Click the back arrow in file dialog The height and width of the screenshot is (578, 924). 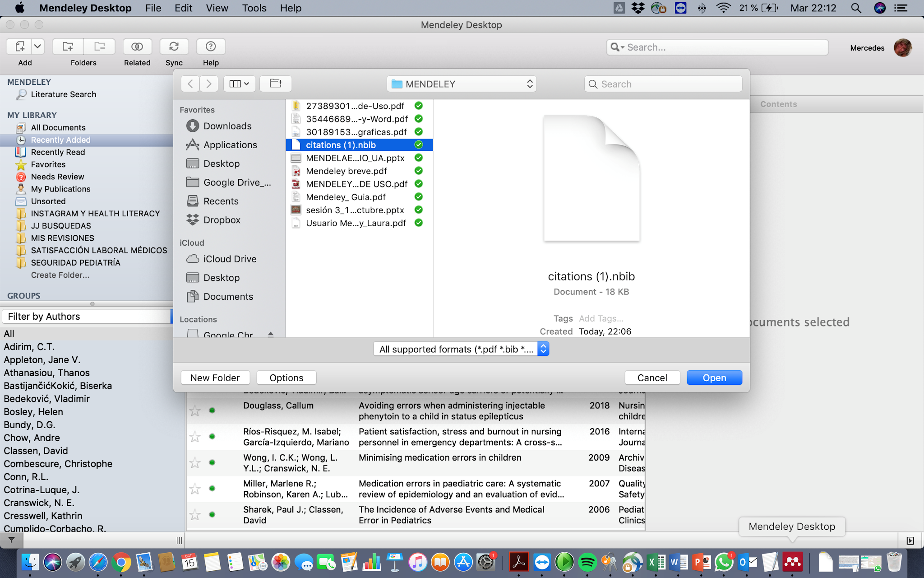point(190,84)
